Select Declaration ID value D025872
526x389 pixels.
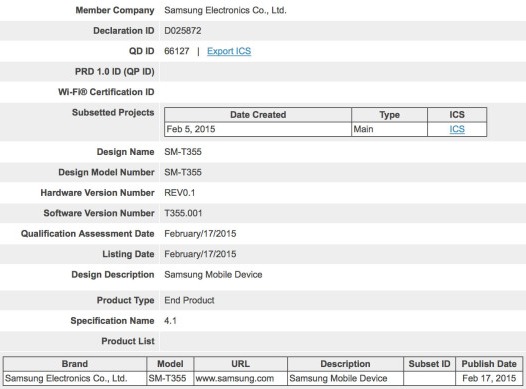tap(183, 31)
